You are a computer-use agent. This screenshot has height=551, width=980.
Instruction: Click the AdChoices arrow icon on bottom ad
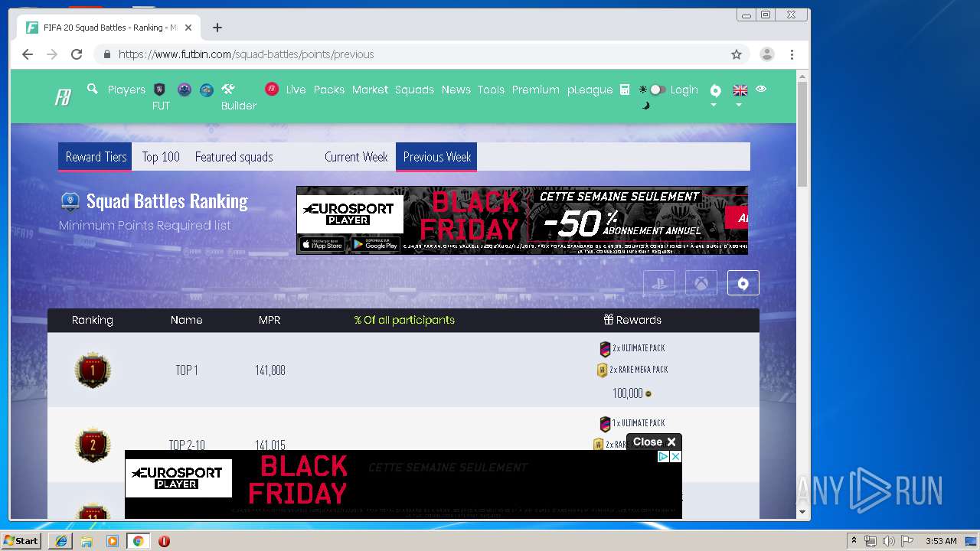[x=664, y=456]
